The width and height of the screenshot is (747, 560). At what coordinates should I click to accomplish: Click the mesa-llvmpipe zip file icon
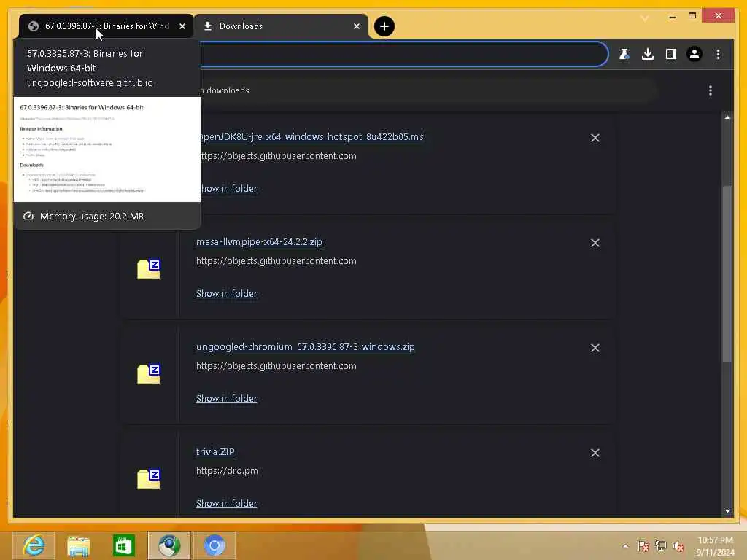149,268
